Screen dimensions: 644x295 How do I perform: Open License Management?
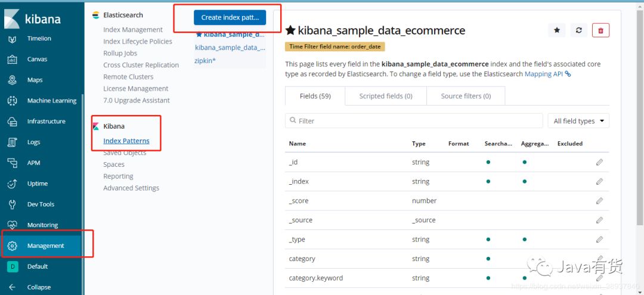coord(135,89)
